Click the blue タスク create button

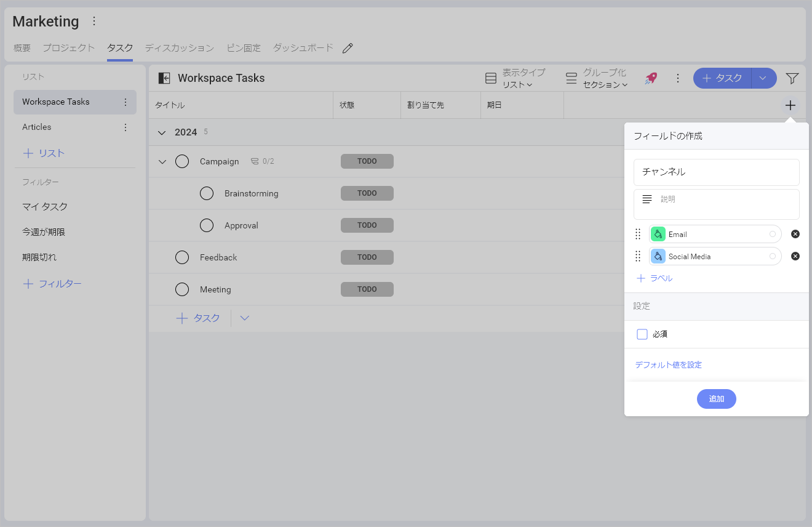(x=722, y=78)
